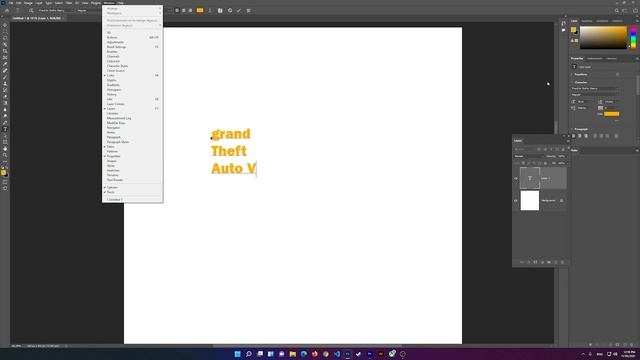This screenshot has height=360, width=640.
Task: Click the warp text icon in options bar
Action: (210, 11)
